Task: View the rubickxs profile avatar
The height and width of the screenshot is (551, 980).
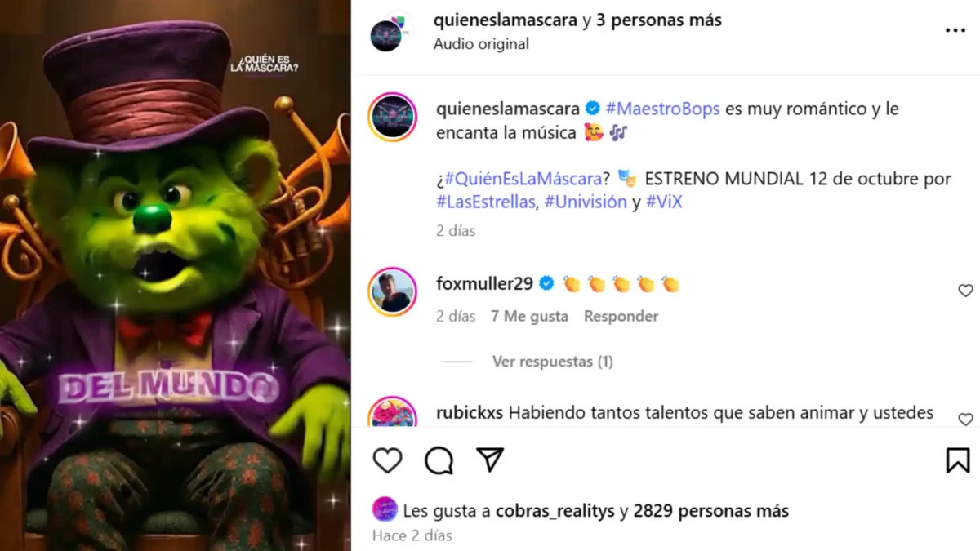Action: (x=393, y=413)
